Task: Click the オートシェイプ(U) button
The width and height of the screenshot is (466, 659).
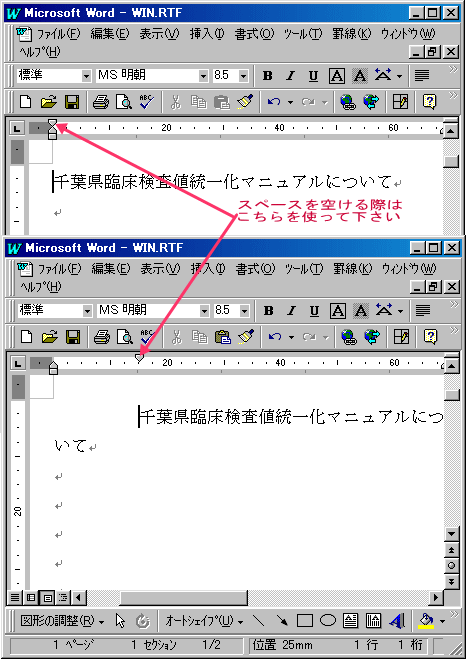Action: click(204, 620)
